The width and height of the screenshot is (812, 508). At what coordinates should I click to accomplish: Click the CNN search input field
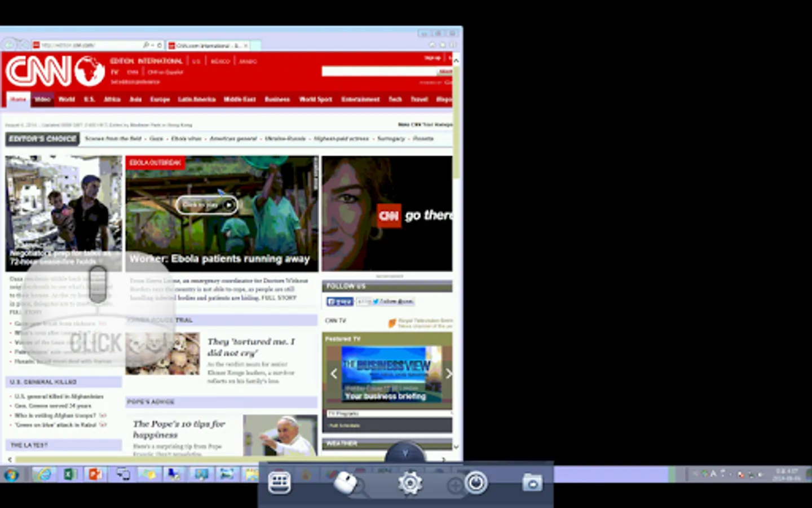379,72
